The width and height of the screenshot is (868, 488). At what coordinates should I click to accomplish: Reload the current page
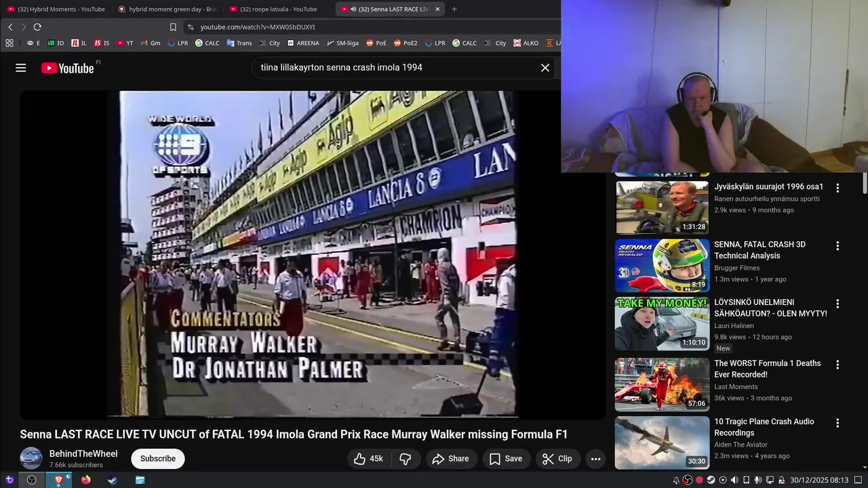37,27
